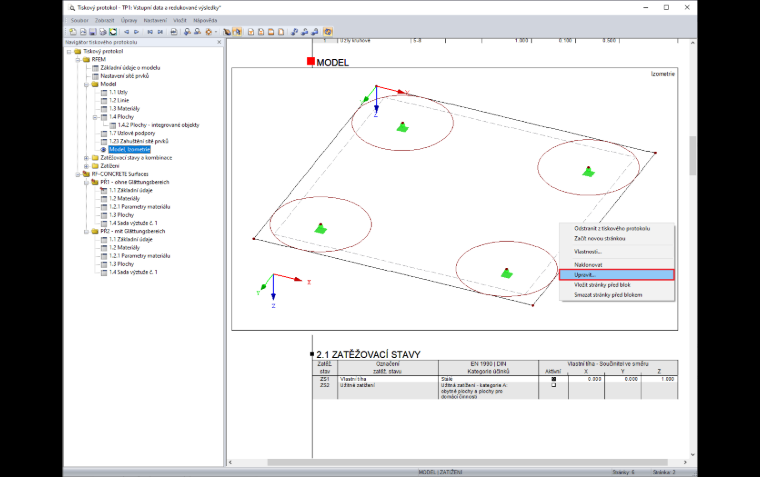
Task: Collapse the RFEM tree node
Action: pyautogui.click(x=78, y=60)
